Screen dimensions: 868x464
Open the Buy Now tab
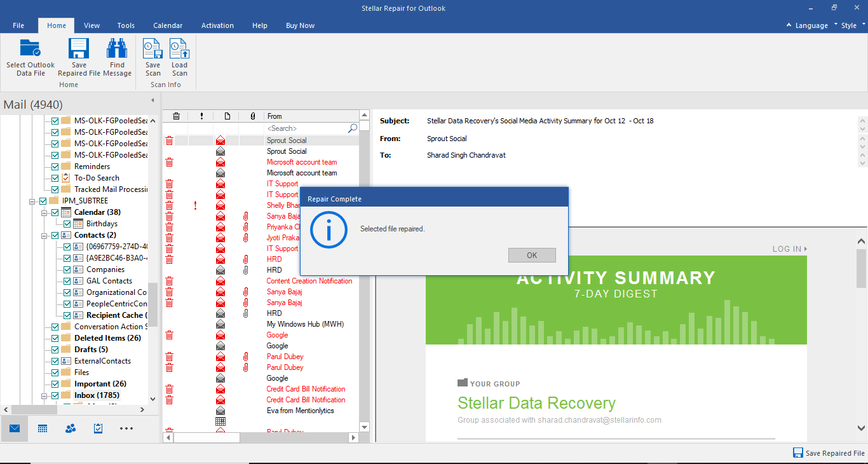(300, 25)
